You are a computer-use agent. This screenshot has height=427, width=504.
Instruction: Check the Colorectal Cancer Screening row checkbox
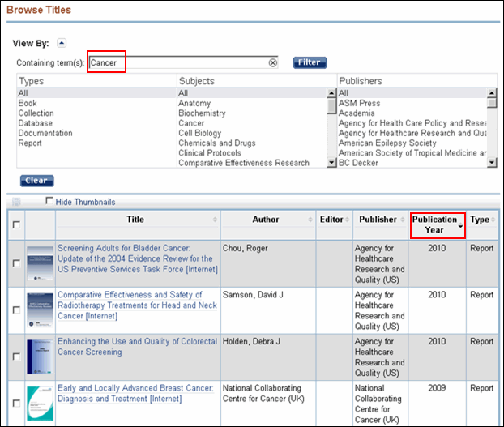(x=16, y=357)
